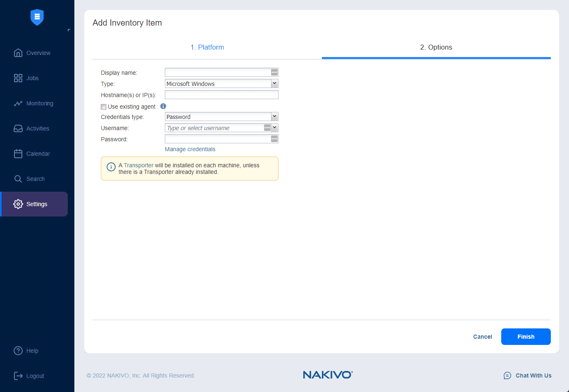The image size is (569, 392).
Task: Click inside the Hostname(s) or IP(s) field
Action: tap(221, 95)
